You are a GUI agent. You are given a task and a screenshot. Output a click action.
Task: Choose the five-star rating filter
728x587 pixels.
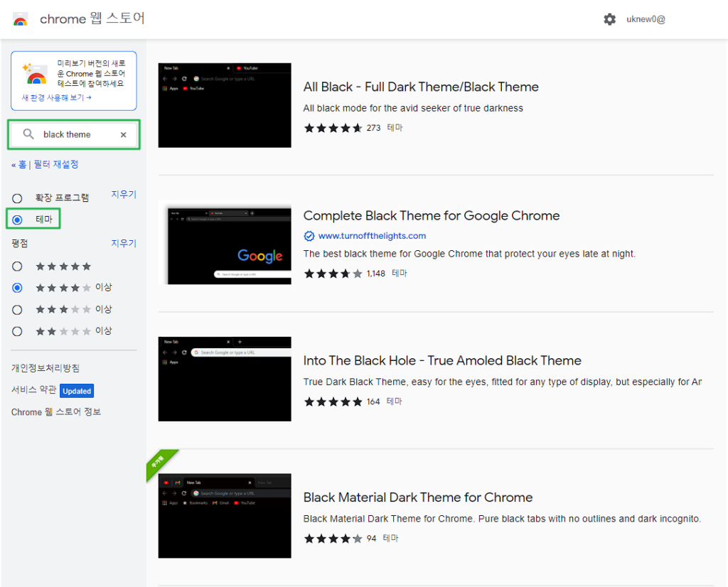coord(17,266)
